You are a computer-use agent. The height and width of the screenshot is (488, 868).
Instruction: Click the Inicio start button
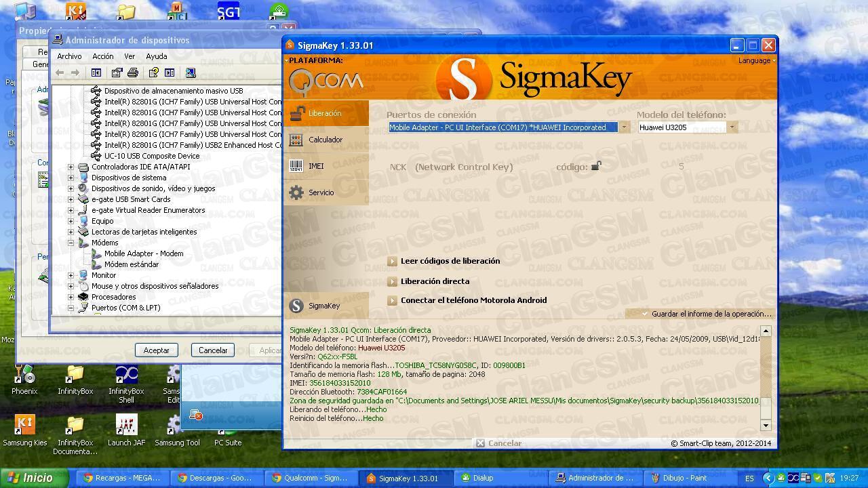coord(34,478)
